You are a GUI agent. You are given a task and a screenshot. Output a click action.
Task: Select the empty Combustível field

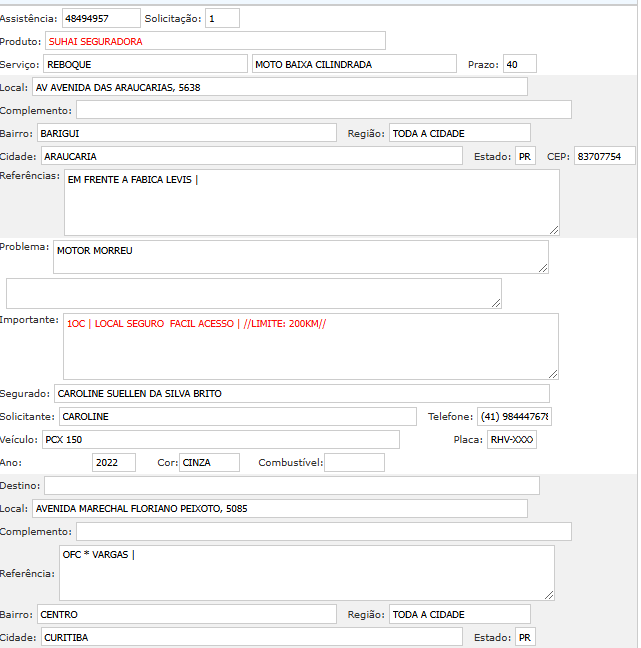(x=354, y=462)
